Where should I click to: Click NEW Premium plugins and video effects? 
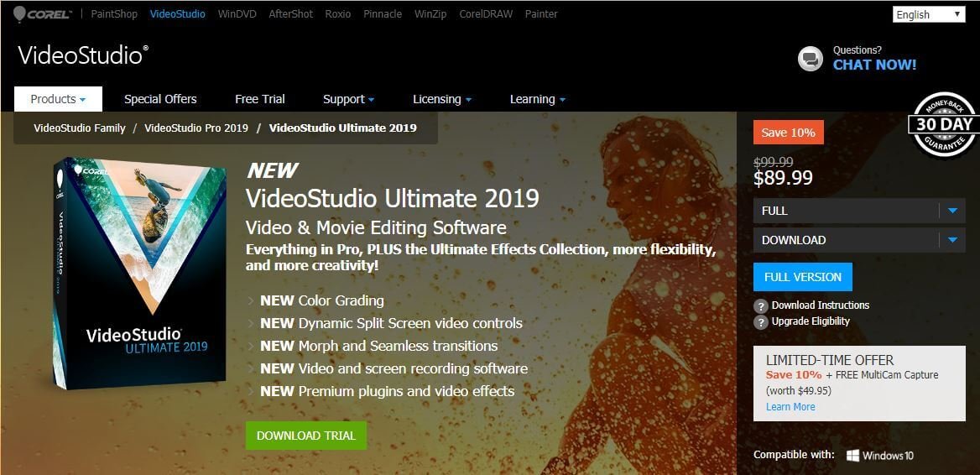[x=387, y=391]
